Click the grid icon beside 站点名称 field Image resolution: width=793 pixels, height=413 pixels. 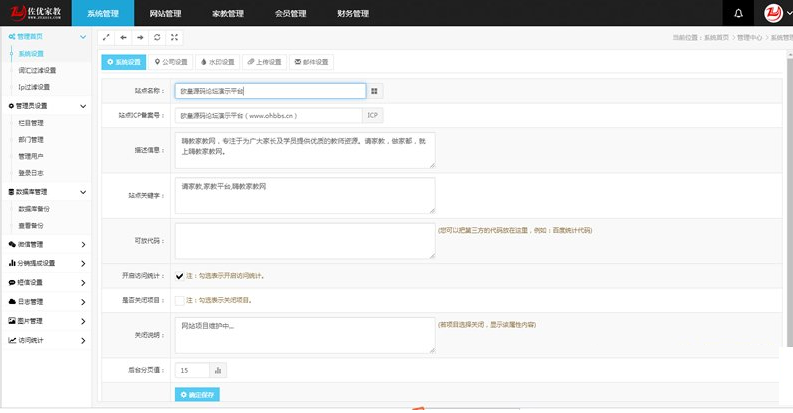coord(374,91)
